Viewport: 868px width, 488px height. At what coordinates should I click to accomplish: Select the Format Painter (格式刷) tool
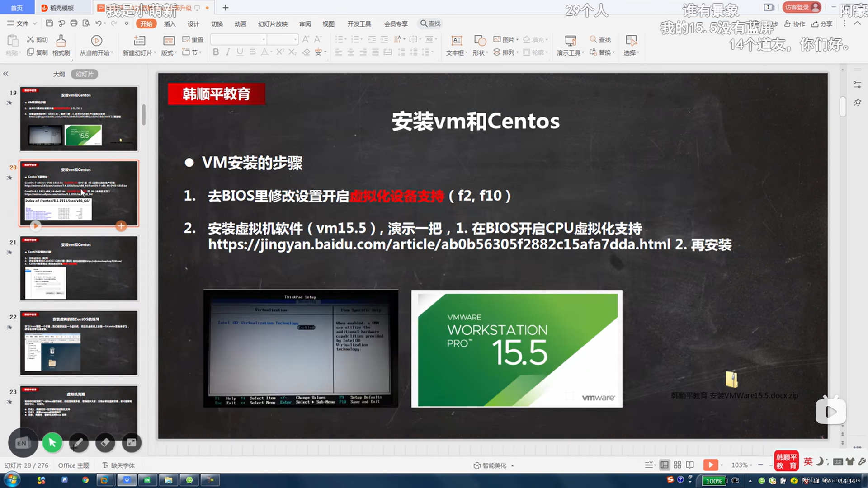tap(61, 45)
